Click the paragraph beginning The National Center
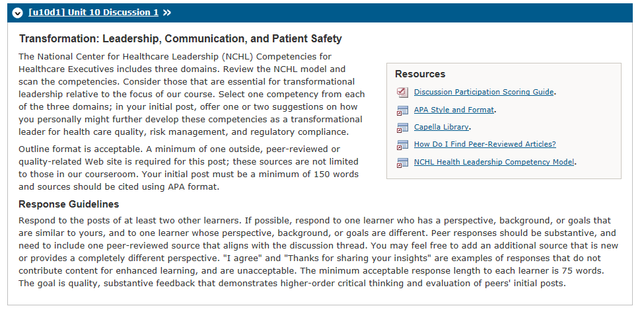Viewport: 644px width, 310px height. [192, 94]
